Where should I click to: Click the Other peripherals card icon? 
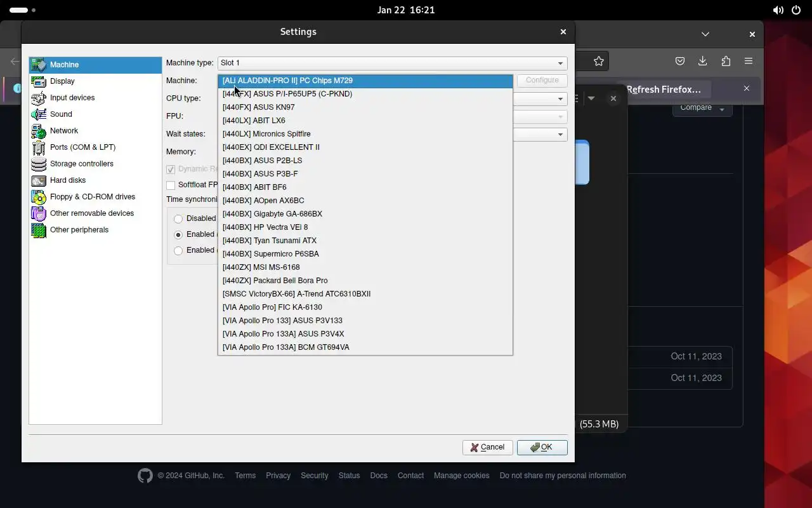[x=39, y=230]
